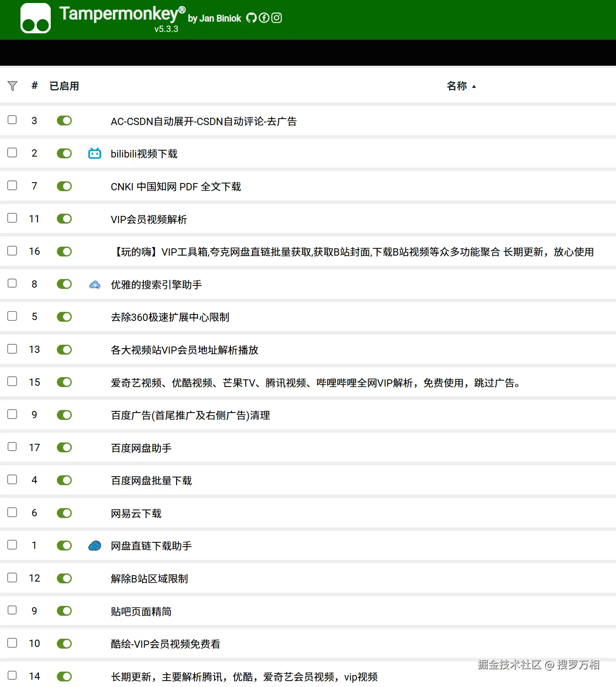
Task: Sort scripts by # column header
Action: click(x=35, y=86)
